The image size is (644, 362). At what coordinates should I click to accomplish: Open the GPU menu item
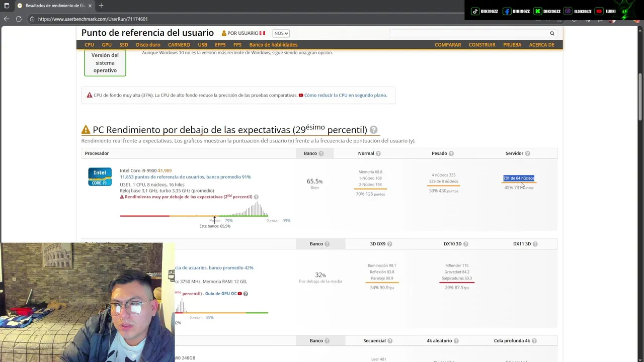(x=107, y=45)
